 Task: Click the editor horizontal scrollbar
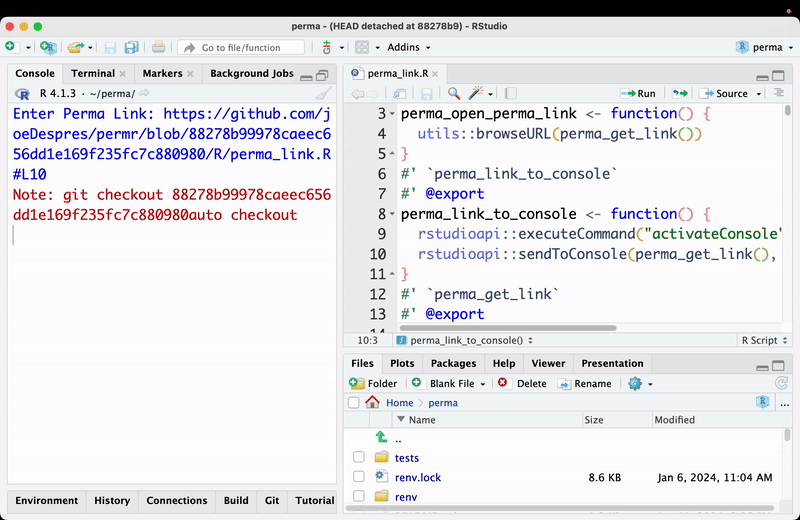(508, 328)
